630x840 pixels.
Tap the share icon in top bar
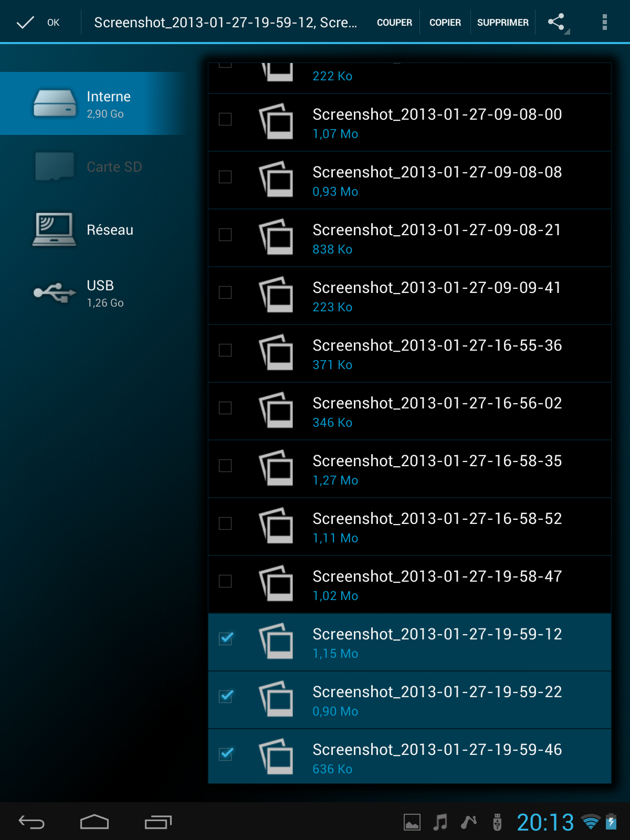pos(556,22)
